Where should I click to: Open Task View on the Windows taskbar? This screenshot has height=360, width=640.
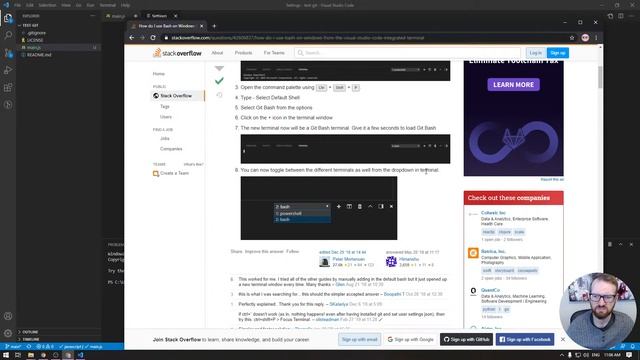click(18, 355)
